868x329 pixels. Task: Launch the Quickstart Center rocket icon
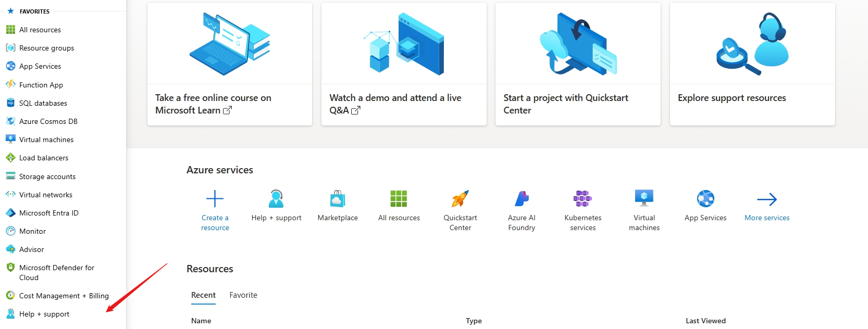460,199
